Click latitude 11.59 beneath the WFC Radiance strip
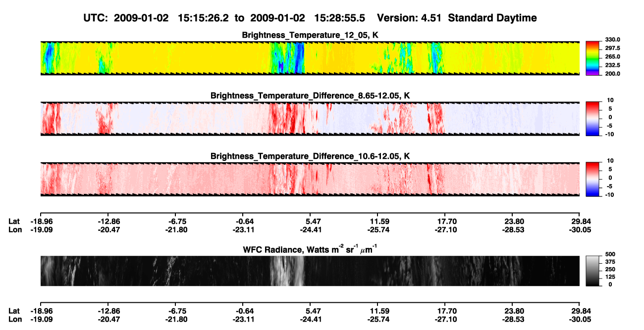This screenshot has width=644, height=330. [379, 310]
